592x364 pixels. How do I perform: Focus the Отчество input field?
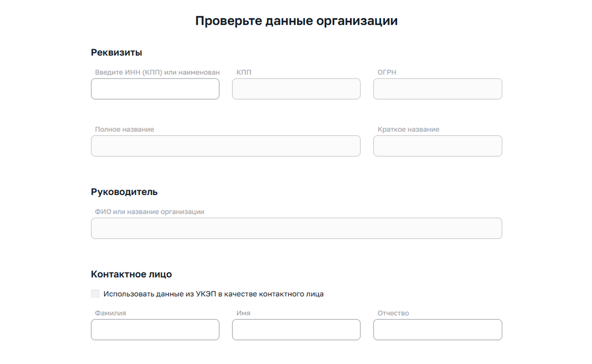pyautogui.click(x=437, y=330)
